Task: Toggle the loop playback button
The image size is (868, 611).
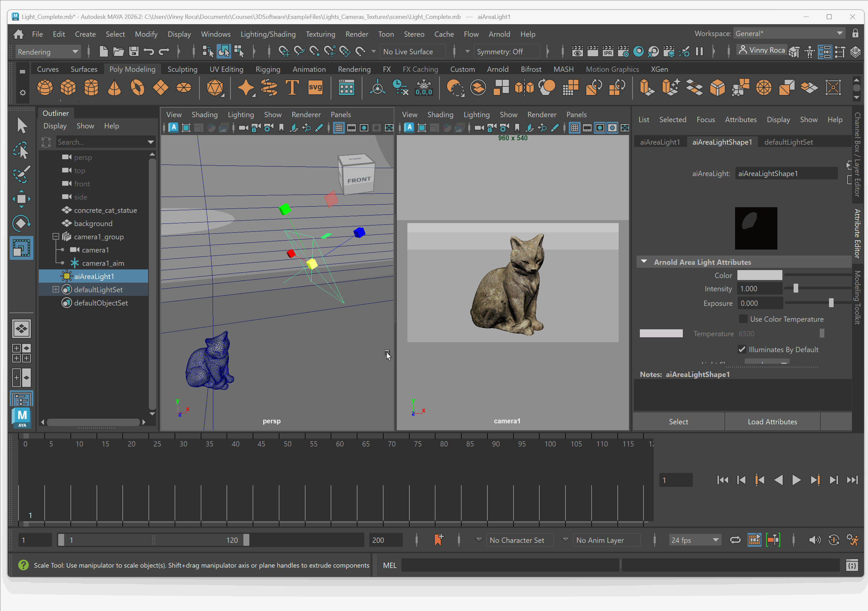Action: coord(735,540)
